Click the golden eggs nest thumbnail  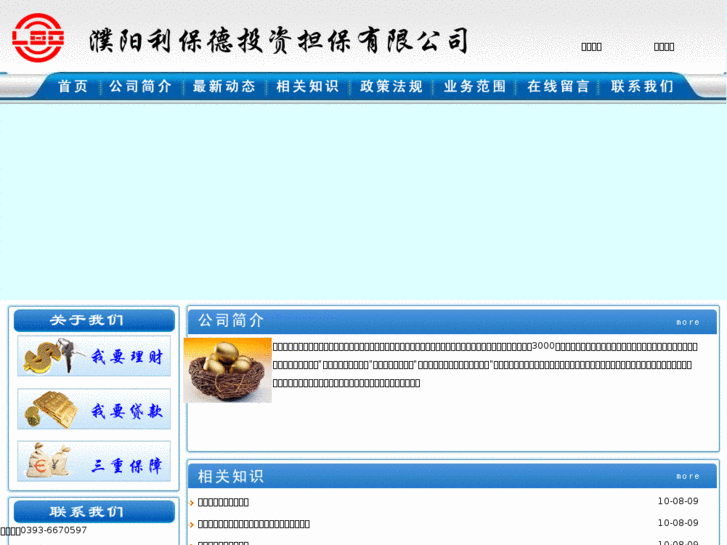click(x=228, y=370)
